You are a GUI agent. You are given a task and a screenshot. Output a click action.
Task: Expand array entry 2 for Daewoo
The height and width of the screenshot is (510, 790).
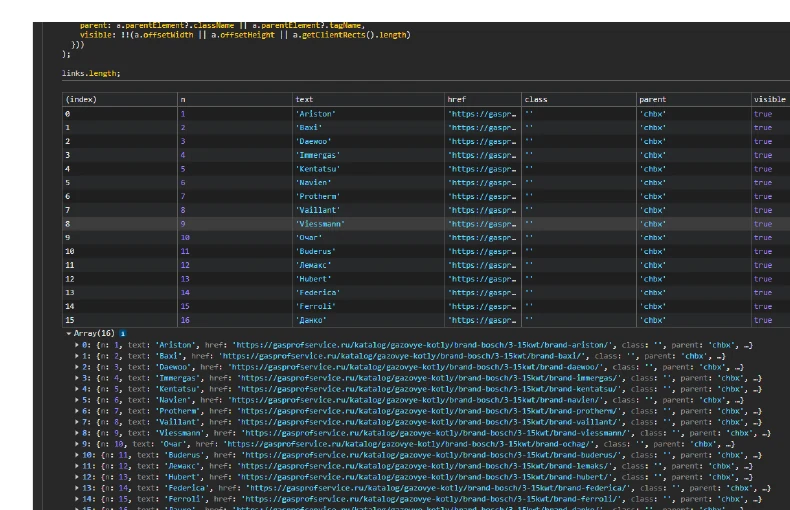pyautogui.click(x=77, y=367)
